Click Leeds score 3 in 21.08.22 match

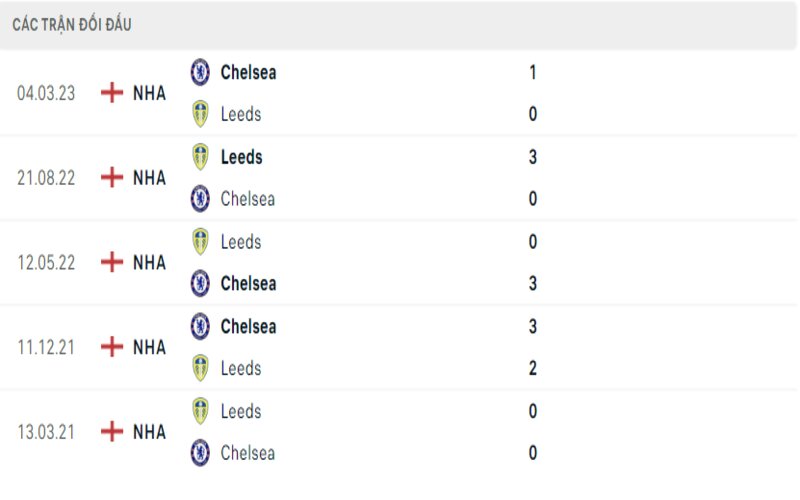533,157
